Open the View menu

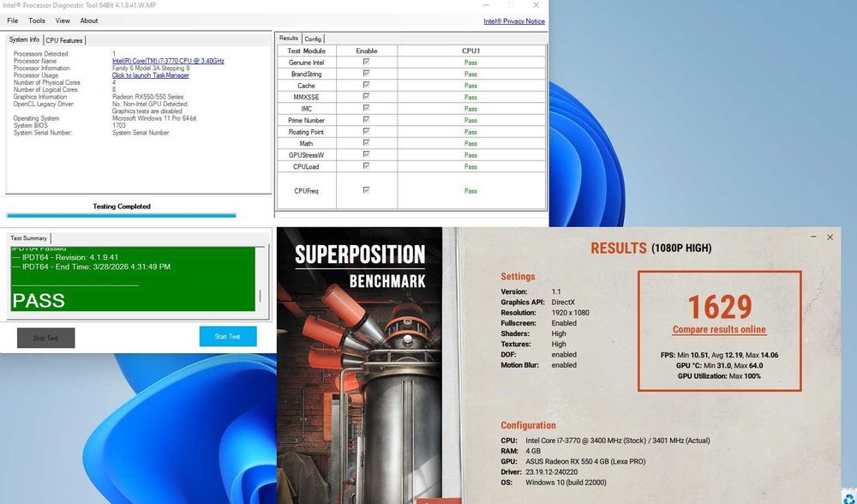click(x=63, y=21)
